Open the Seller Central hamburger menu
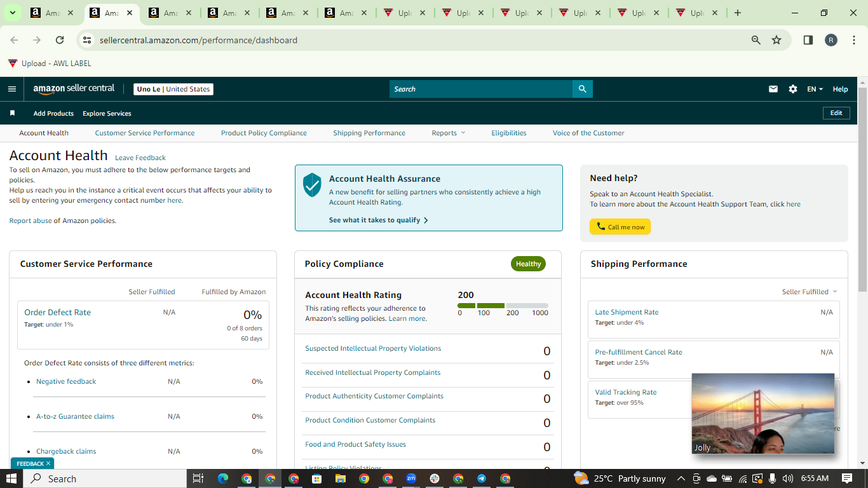The image size is (868, 488). 12,89
